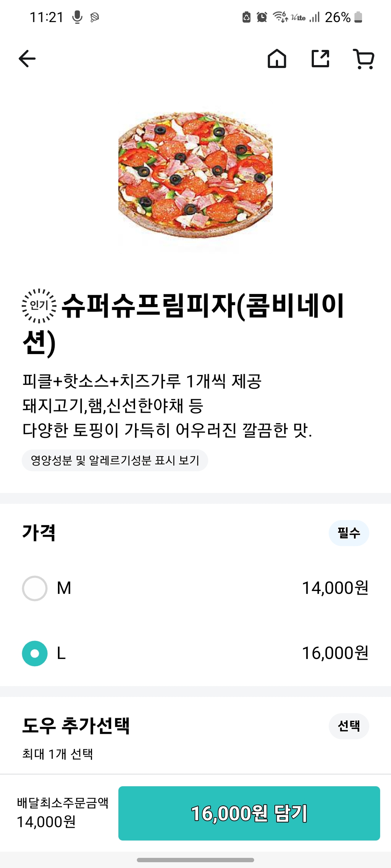Tap the 인기 popular badge icon
Viewport: 391px width, 868px height.
coord(39,306)
